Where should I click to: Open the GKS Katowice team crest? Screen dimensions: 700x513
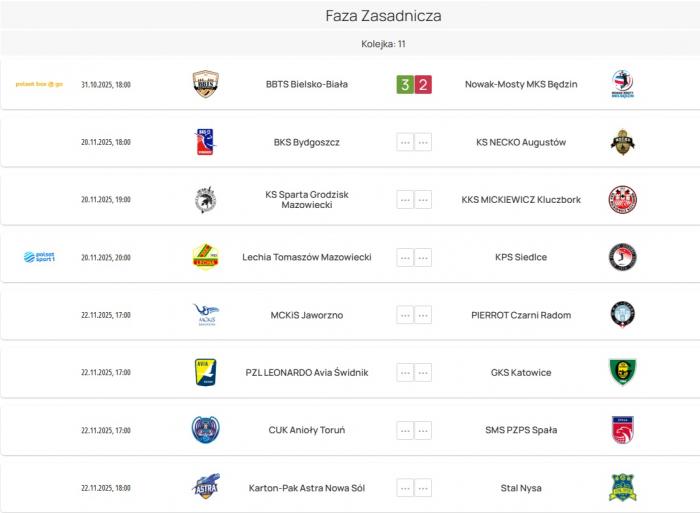coord(623,372)
